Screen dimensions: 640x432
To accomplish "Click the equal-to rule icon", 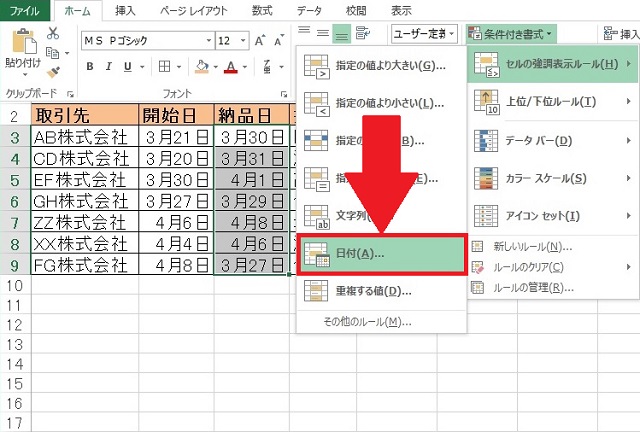I will [317, 178].
